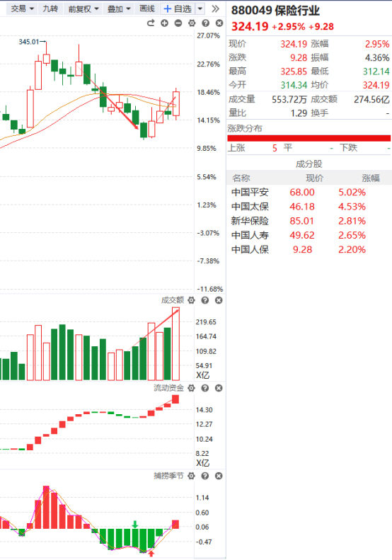
Task: Close the 成交额 indicator panel
Action: coord(219,300)
